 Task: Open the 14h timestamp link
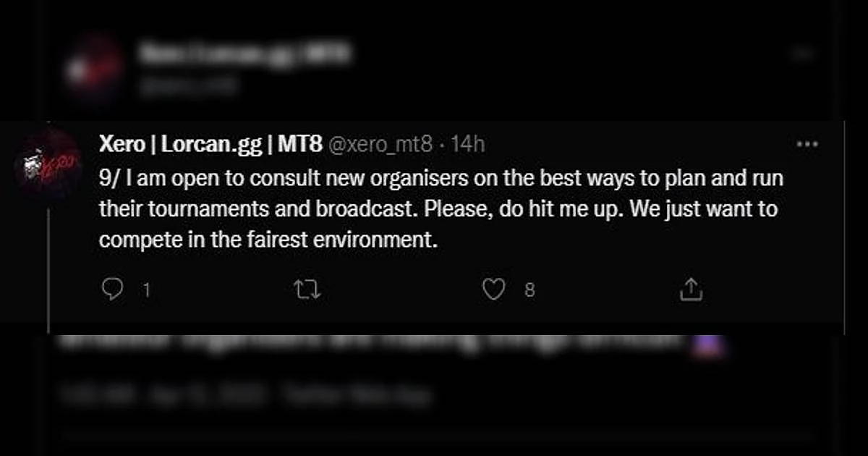click(467, 145)
